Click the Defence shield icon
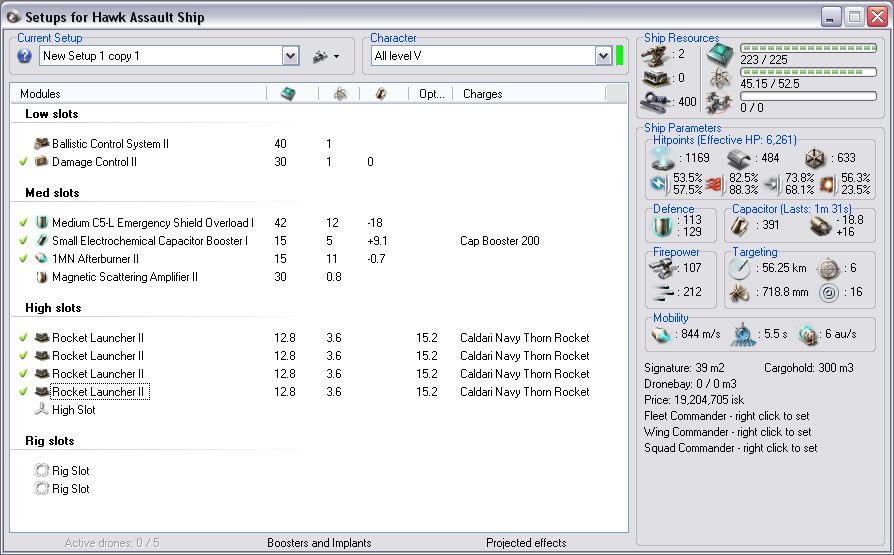Image resolution: width=894 pixels, height=555 pixels. click(x=662, y=226)
